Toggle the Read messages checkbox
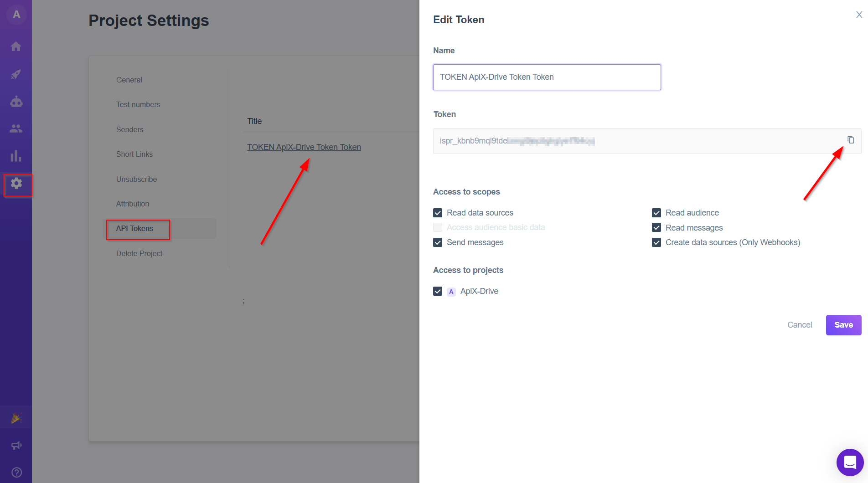Screen dimensions: 868x483 (656, 227)
